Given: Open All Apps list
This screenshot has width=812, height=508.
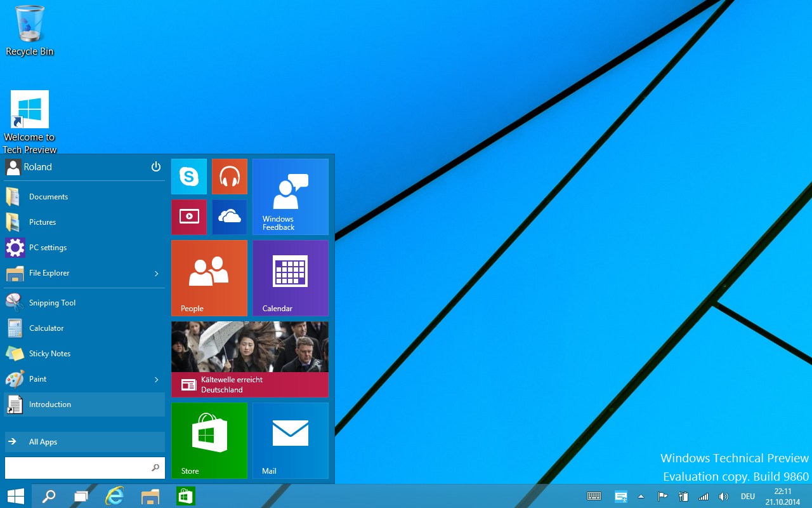Looking at the screenshot, I should (x=84, y=442).
